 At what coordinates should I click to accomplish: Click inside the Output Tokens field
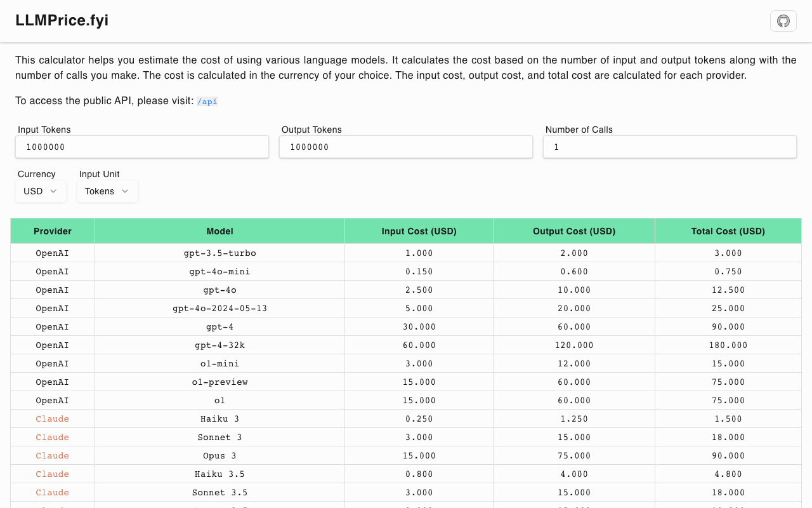point(406,147)
